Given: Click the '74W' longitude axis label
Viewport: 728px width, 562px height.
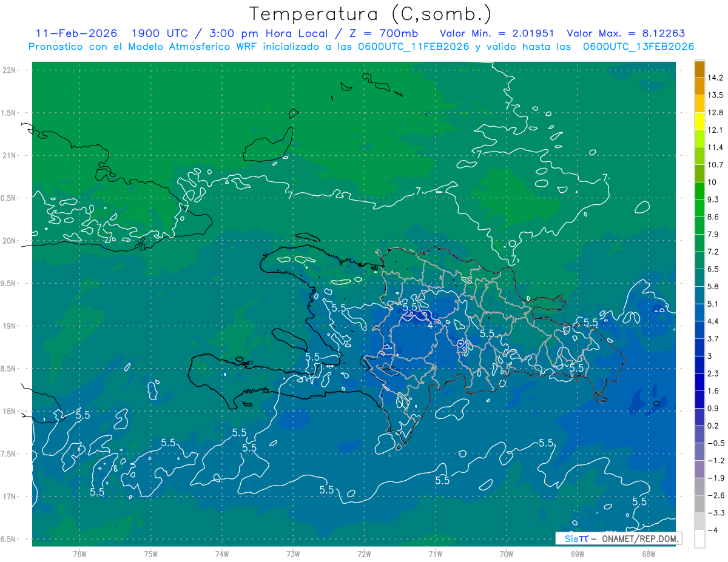Looking at the screenshot, I should point(222,554).
